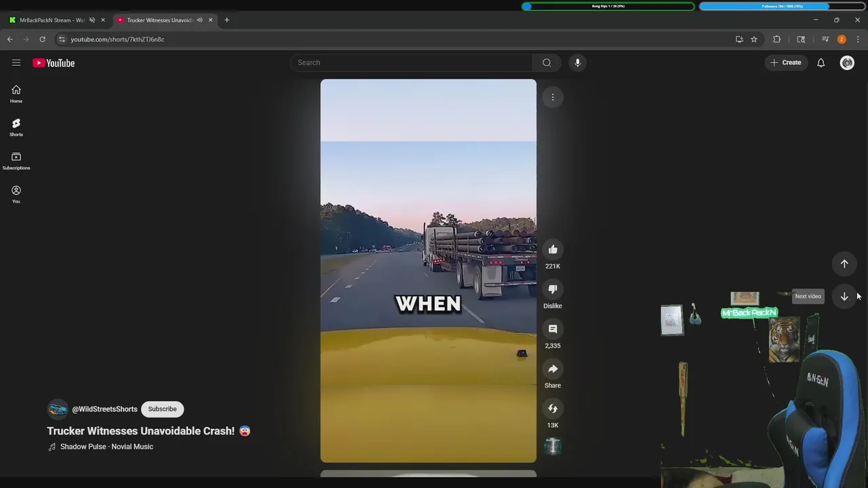
Task: Click the 2,335 comment count
Action: [x=553, y=346]
